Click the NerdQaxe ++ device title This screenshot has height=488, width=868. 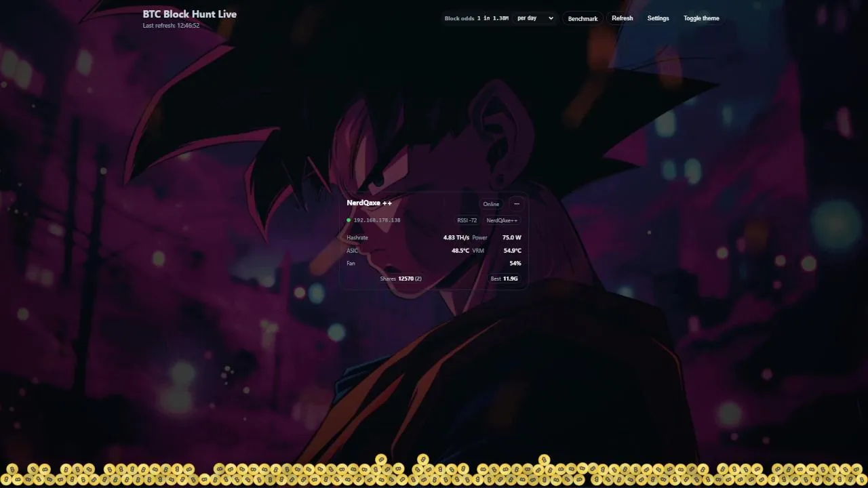[369, 203]
